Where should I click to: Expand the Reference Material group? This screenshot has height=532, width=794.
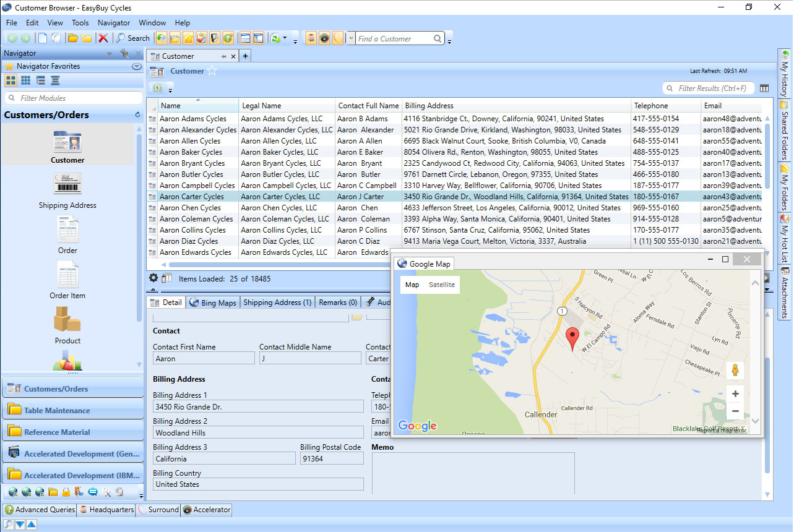coord(72,432)
